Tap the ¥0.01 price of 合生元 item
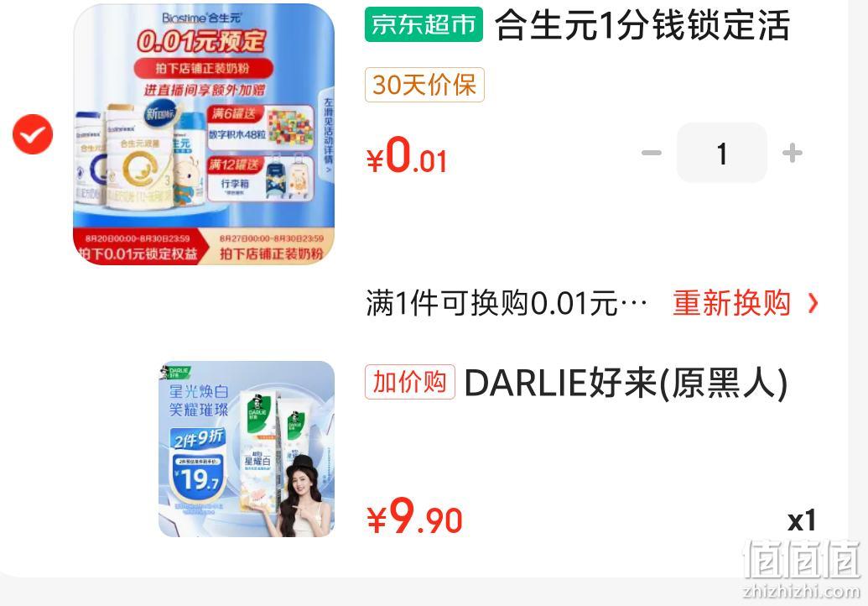The image size is (868, 606). coord(407,155)
